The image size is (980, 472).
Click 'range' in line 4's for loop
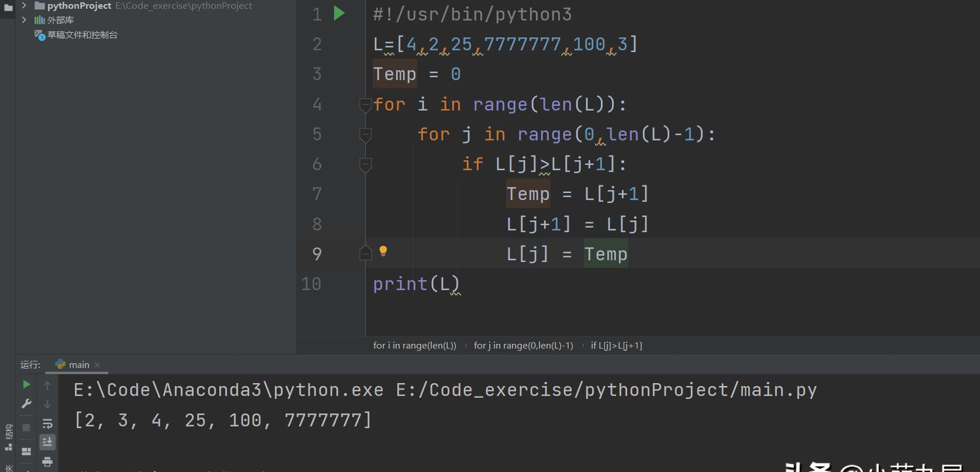click(x=500, y=105)
